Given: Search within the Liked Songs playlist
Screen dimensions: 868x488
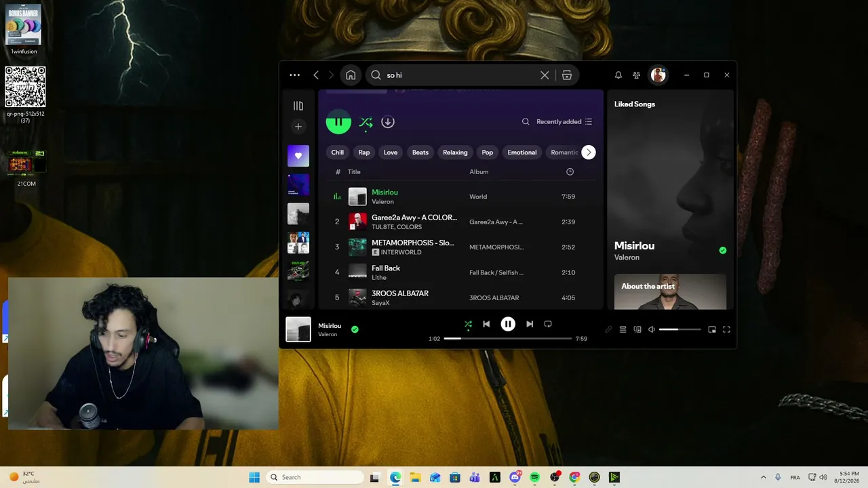Looking at the screenshot, I should (526, 122).
